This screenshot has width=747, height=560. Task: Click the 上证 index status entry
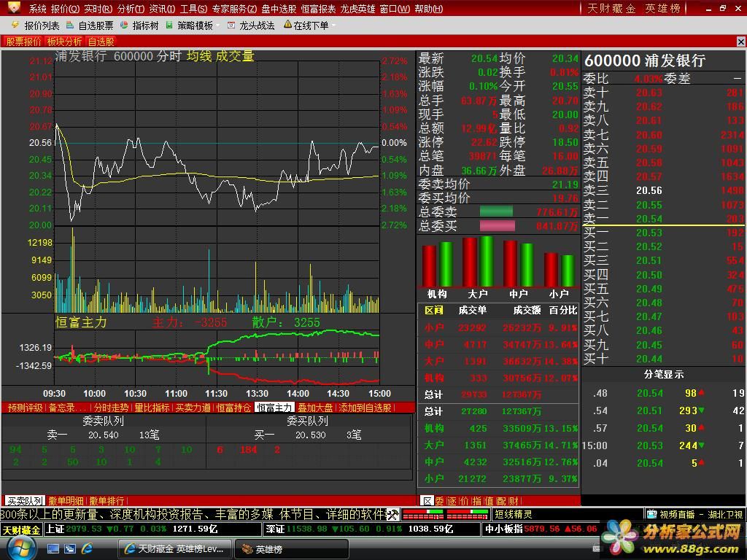click(x=152, y=529)
